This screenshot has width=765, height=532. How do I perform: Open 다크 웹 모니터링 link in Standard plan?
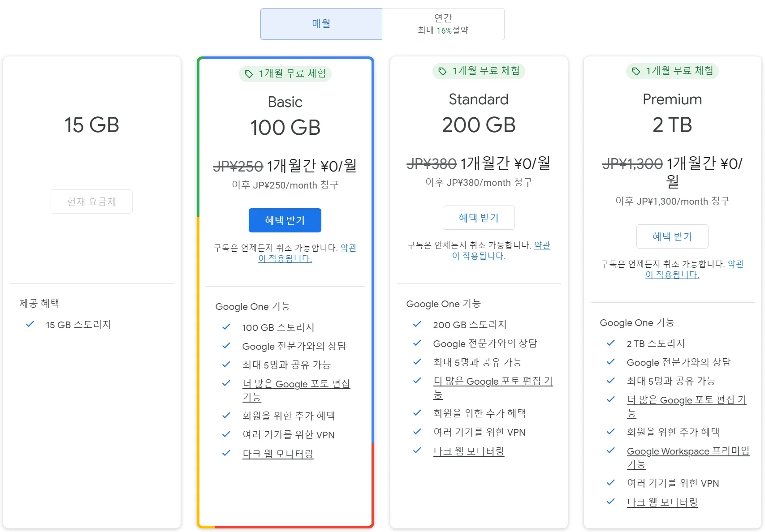pos(469,451)
